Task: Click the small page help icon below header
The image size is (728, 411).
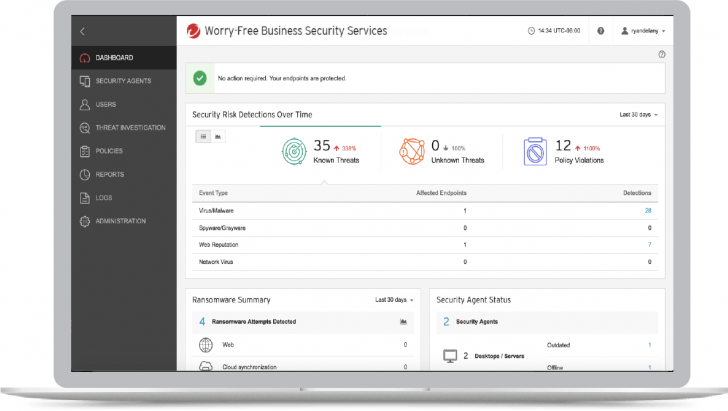Action: pyautogui.click(x=662, y=54)
